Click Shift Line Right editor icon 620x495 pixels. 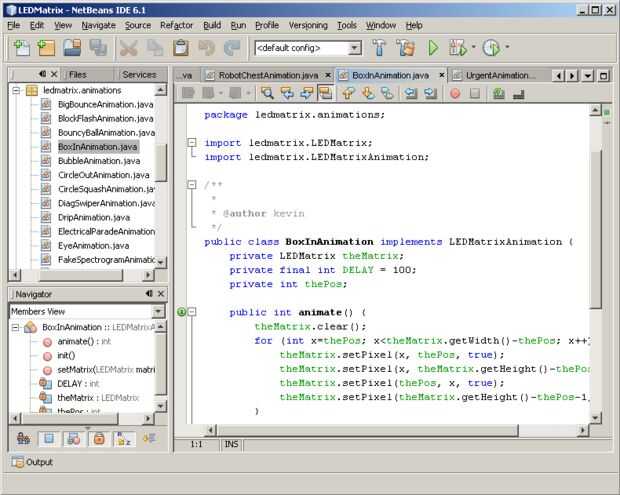tap(430, 94)
